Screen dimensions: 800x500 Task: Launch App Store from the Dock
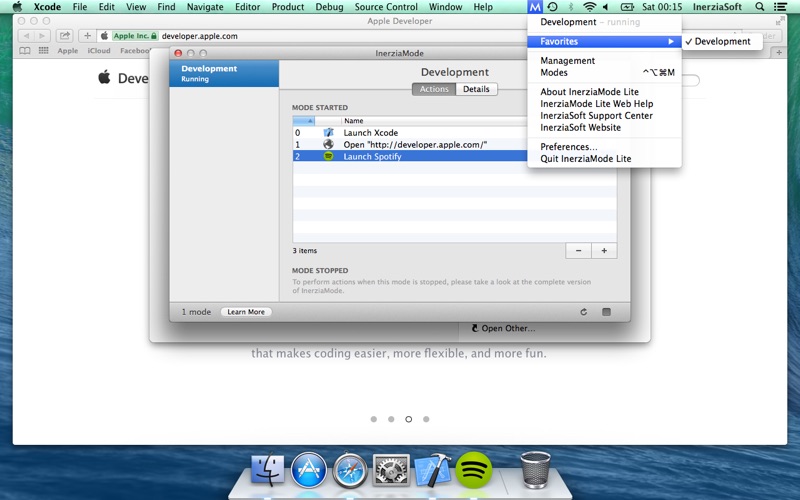[309, 469]
